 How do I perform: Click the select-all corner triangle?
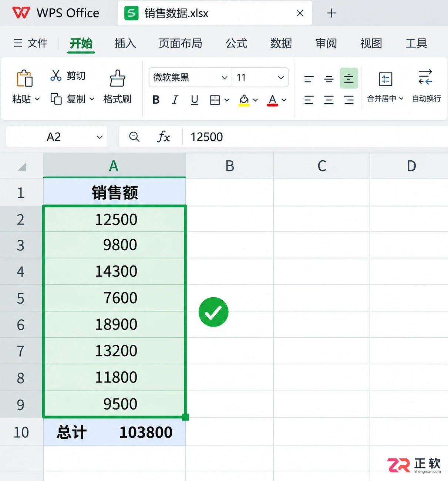22,167
